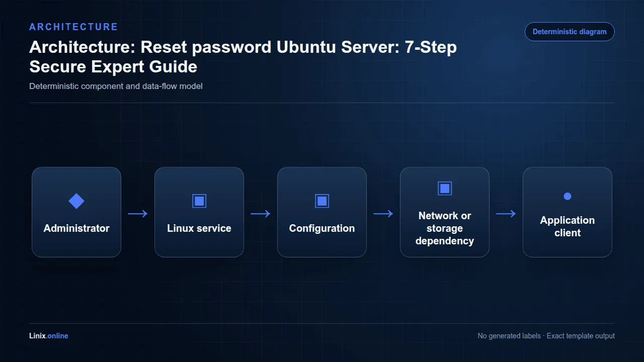
Task: Select the Application client label
Action: [x=568, y=226]
